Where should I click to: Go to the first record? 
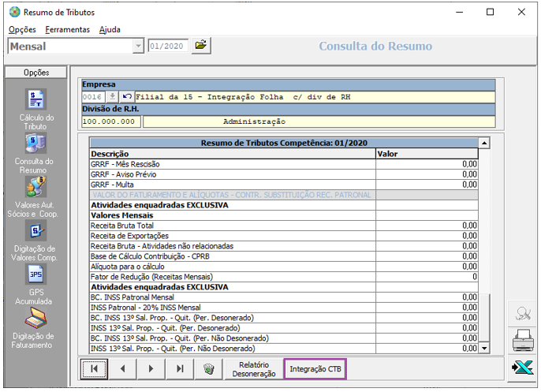click(x=94, y=369)
